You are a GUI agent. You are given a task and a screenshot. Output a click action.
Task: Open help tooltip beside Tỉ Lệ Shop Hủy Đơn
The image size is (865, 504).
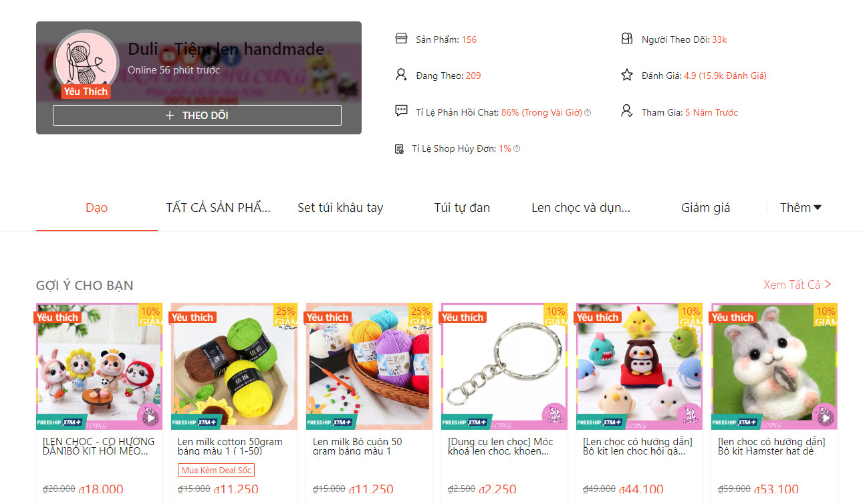click(x=517, y=148)
